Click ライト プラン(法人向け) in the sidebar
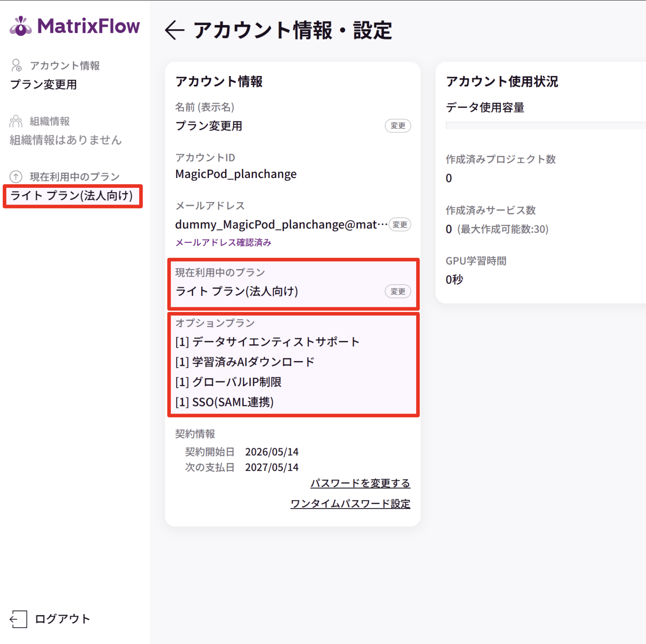 point(72,195)
